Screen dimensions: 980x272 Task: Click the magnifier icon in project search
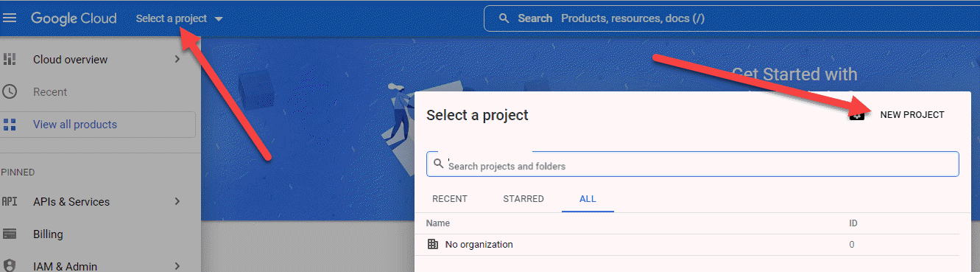pyautogui.click(x=439, y=163)
